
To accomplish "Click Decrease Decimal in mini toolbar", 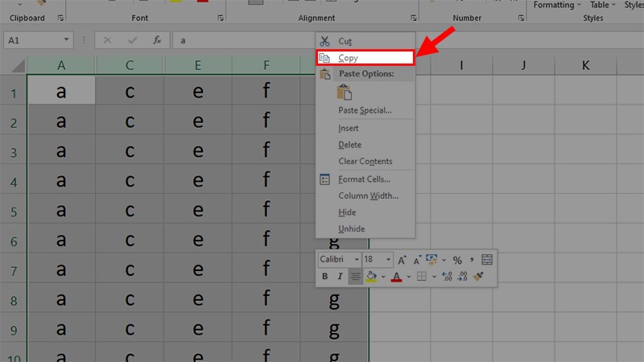I will tap(462, 276).
